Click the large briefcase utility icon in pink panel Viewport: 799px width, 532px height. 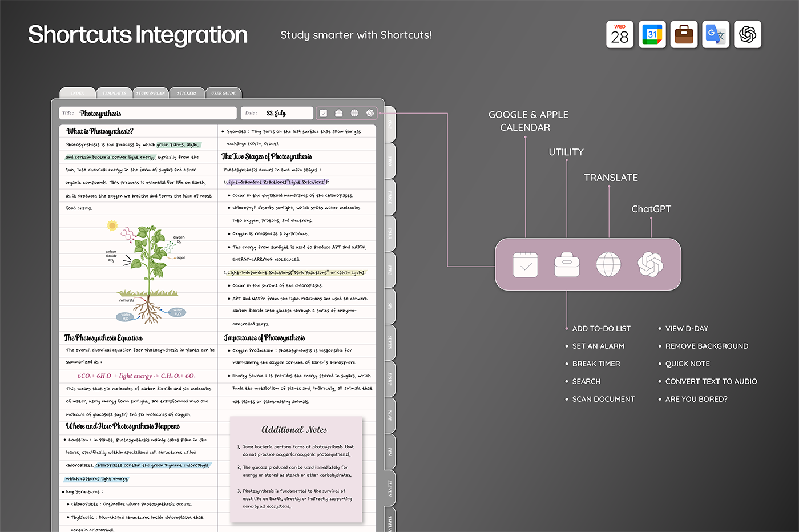click(567, 265)
